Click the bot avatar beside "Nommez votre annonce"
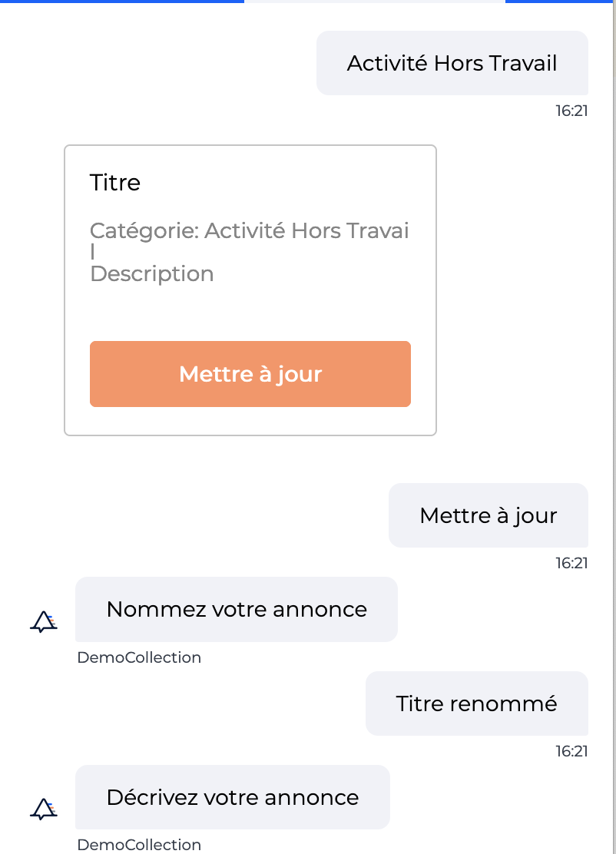Image resolution: width=616 pixels, height=854 pixels. tap(44, 621)
